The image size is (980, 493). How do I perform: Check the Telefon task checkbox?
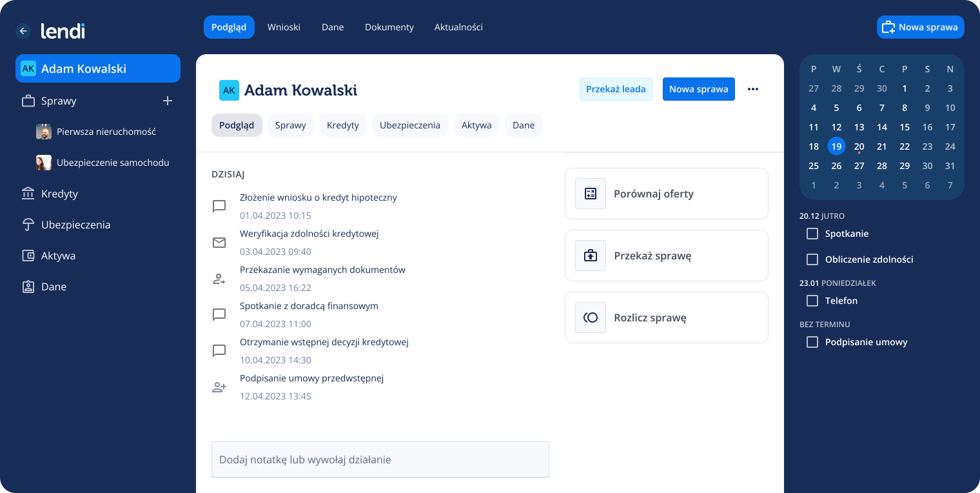coord(812,301)
